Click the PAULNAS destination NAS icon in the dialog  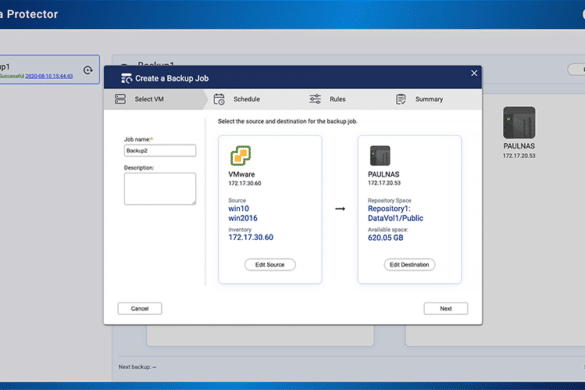point(380,155)
